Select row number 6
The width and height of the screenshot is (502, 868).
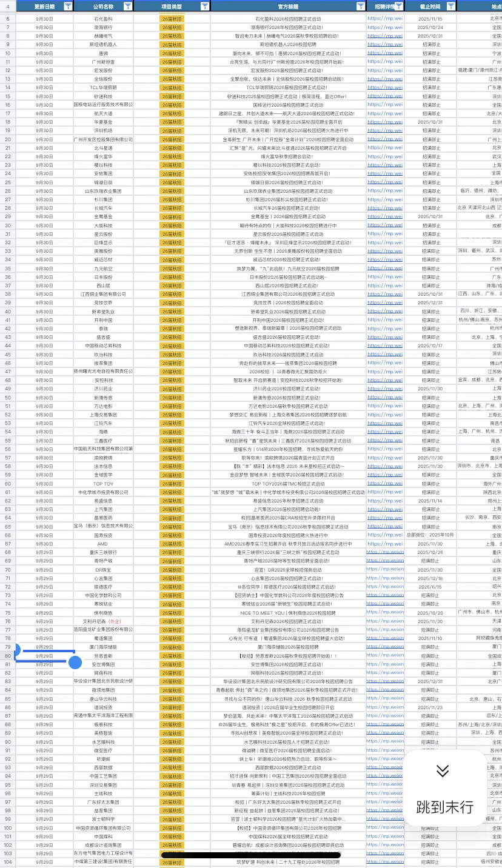click(8, 19)
